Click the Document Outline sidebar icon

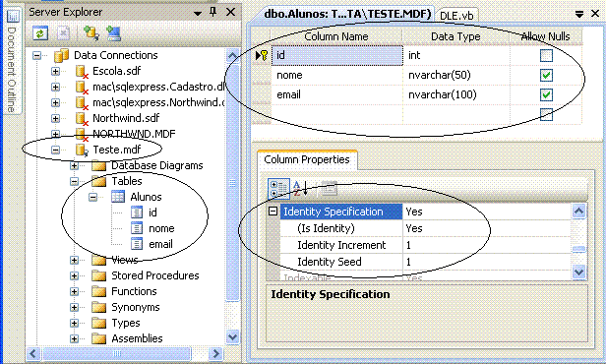click(13, 16)
